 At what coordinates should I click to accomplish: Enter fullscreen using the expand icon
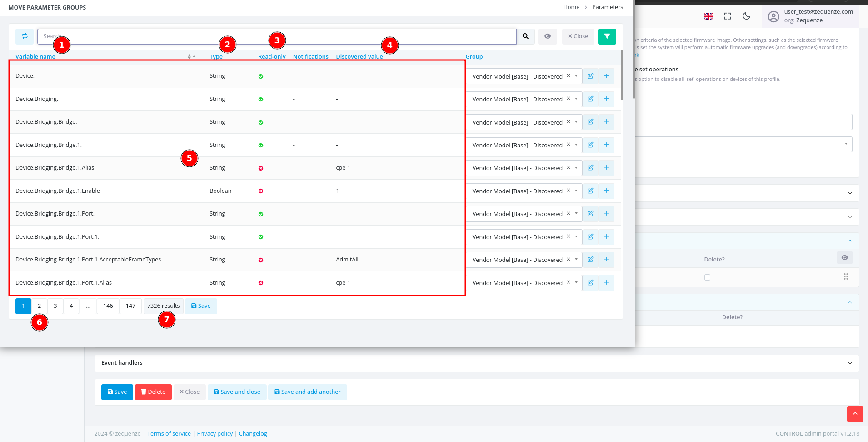tap(728, 16)
